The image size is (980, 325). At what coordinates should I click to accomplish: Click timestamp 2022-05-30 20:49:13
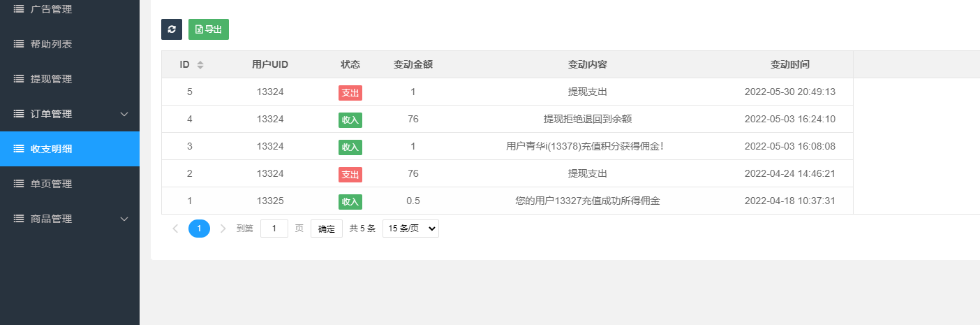pos(790,92)
